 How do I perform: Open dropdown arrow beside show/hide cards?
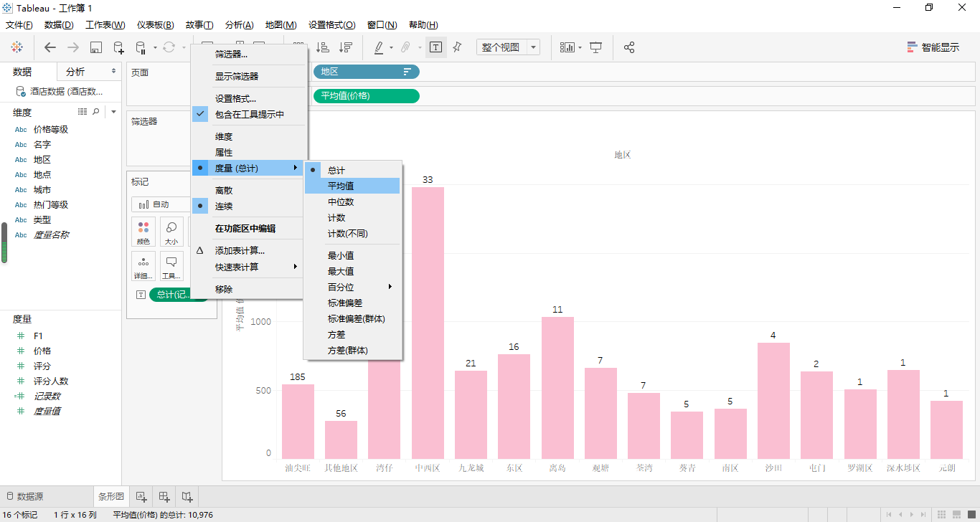(x=580, y=48)
